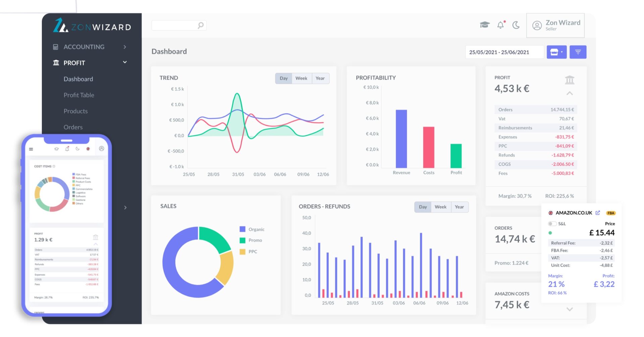Click the search magnifier icon
This screenshot has height=337, width=644.
[x=201, y=25]
